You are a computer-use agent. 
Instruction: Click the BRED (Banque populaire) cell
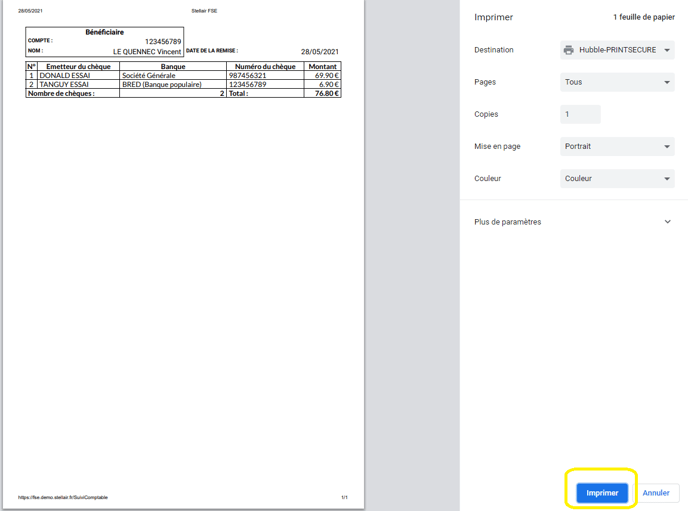[x=161, y=84]
